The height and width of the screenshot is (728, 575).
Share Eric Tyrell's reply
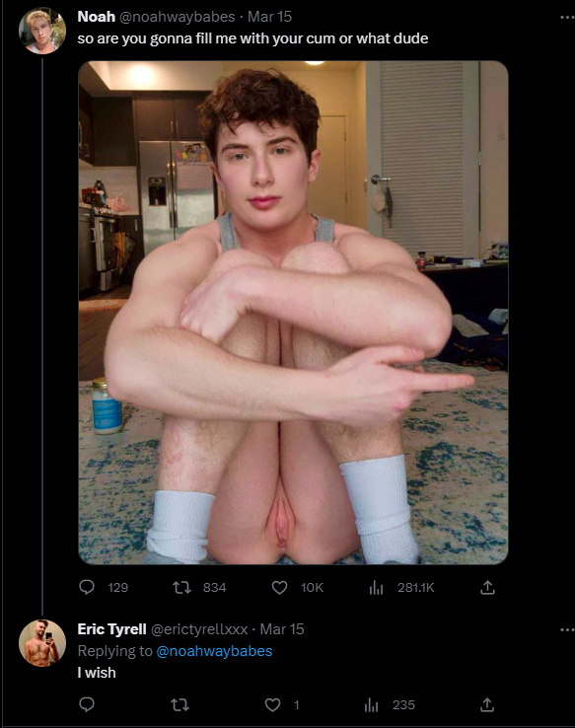487,704
